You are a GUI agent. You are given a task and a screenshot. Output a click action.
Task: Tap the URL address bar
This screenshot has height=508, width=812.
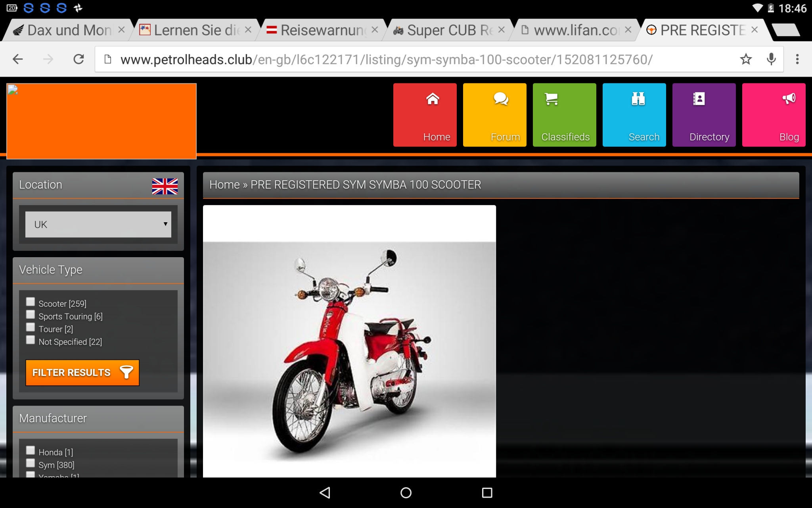pyautogui.click(x=396, y=60)
